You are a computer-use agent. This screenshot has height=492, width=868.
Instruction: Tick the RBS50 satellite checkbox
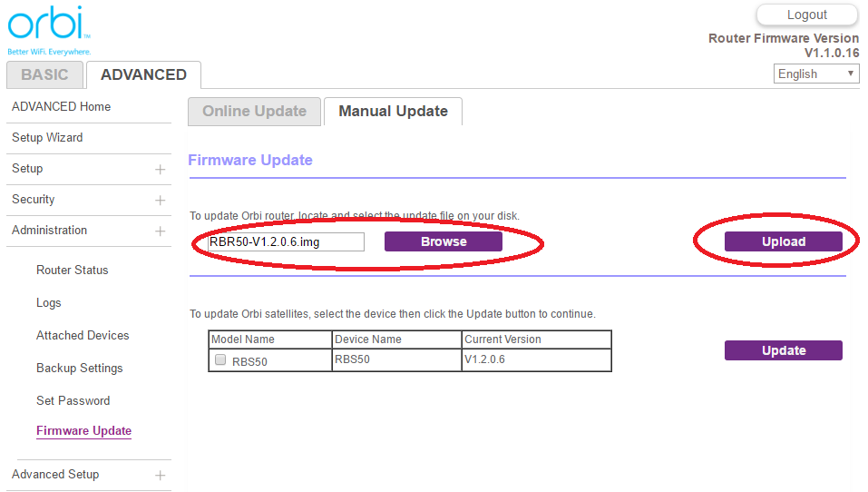click(220, 359)
